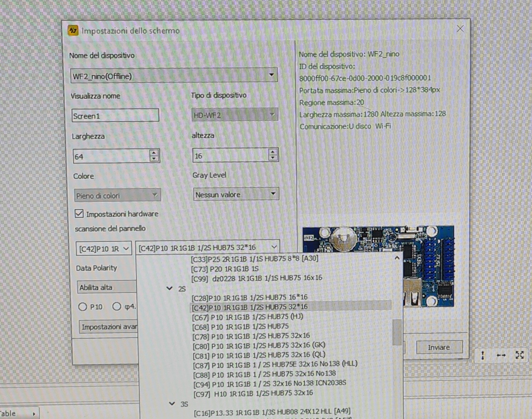Click the yellow app icon in the title bar
Image resolution: width=532 pixels, height=419 pixels.
(x=73, y=30)
